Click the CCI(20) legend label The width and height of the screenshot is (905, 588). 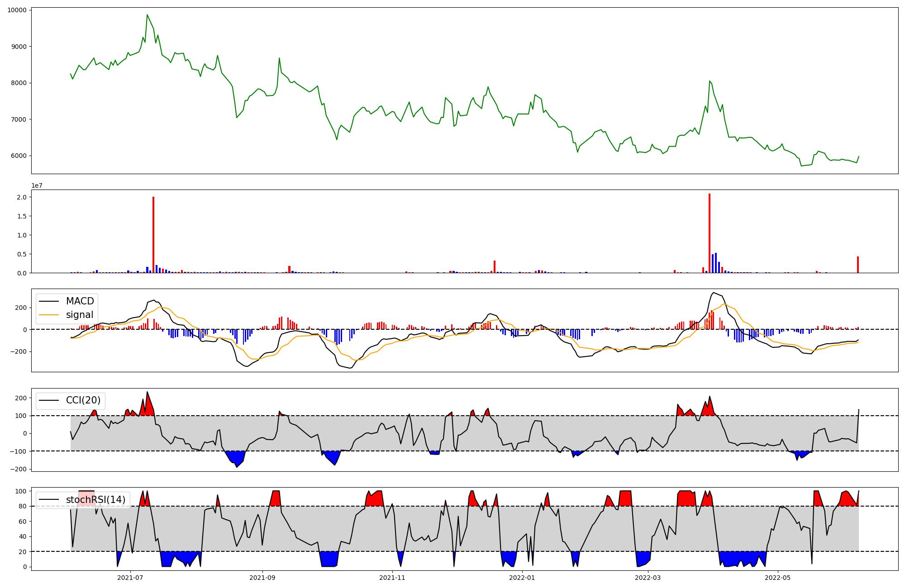click(x=83, y=400)
